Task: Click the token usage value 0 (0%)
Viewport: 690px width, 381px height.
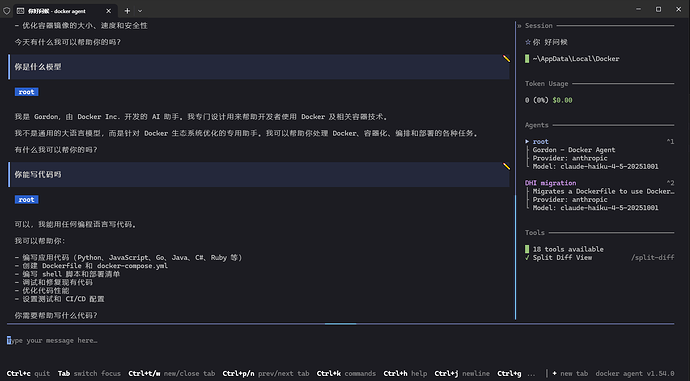Action: tap(536, 100)
